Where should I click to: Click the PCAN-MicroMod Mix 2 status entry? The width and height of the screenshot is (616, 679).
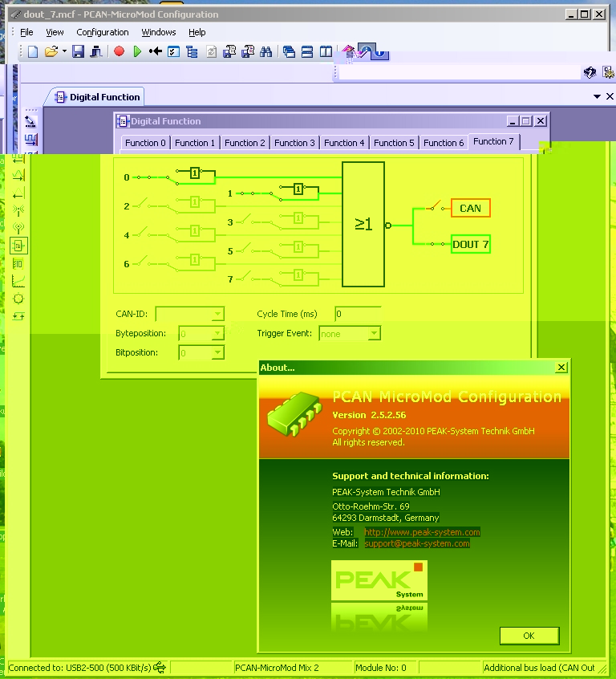pyautogui.click(x=277, y=668)
